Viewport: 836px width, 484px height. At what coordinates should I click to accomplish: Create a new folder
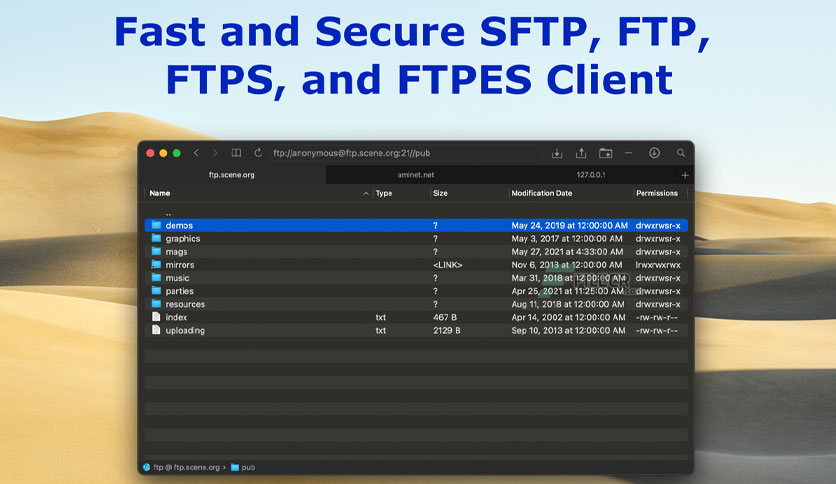pyautogui.click(x=606, y=154)
